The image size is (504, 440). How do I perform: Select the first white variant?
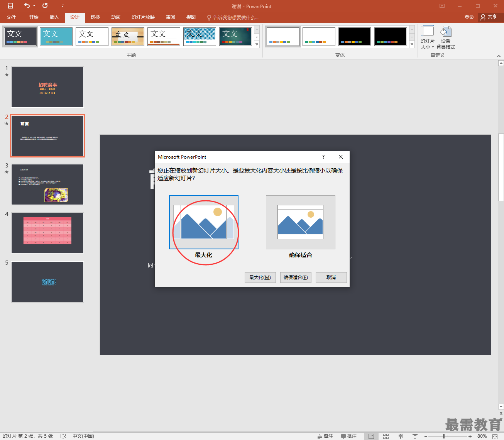tap(283, 37)
